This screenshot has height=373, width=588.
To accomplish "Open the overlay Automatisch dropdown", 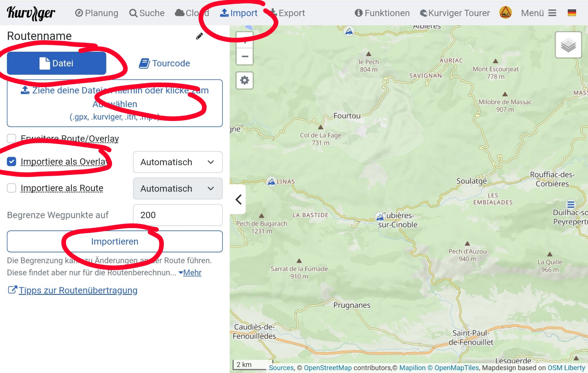I will pyautogui.click(x=178, y=162).
